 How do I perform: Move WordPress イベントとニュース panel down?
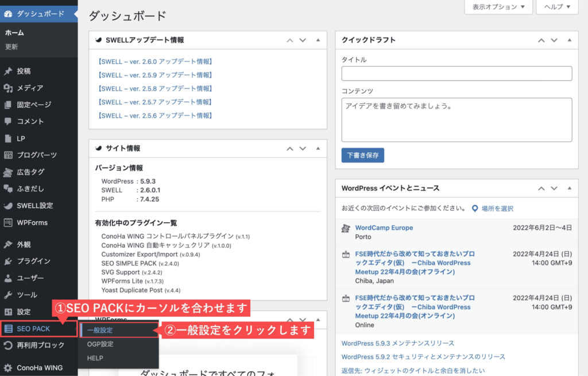[x=554, y=188]
